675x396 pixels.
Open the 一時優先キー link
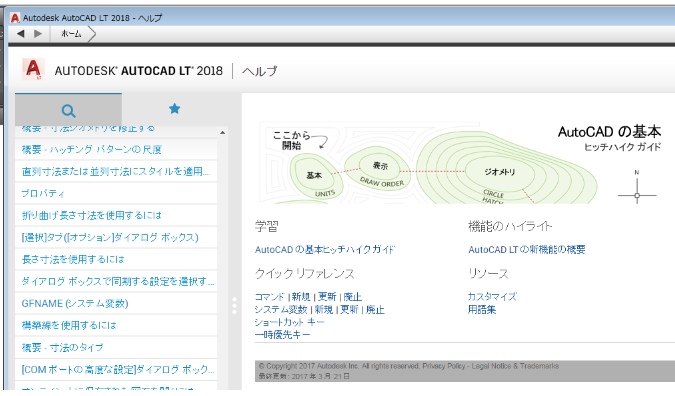pyautogui.click(x=282, y=334)
